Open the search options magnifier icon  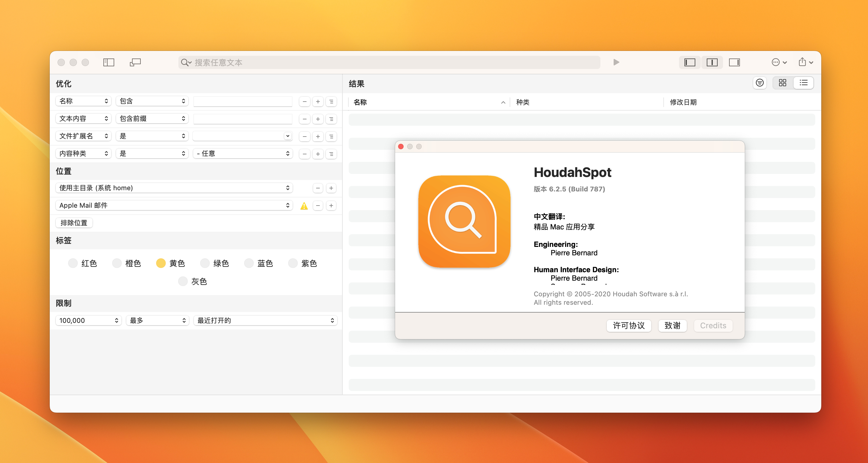[x=186, y=62]
